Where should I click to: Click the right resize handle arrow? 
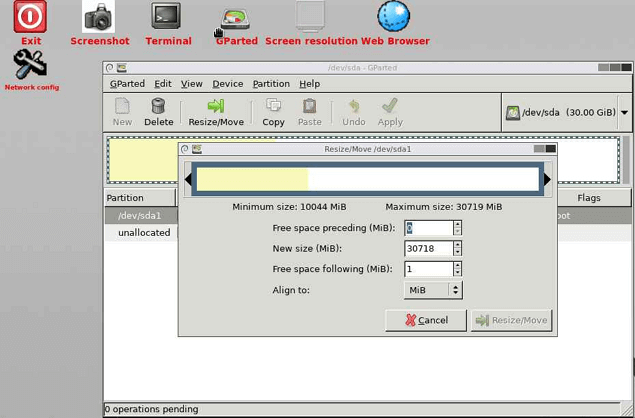(x=547, y=180)
